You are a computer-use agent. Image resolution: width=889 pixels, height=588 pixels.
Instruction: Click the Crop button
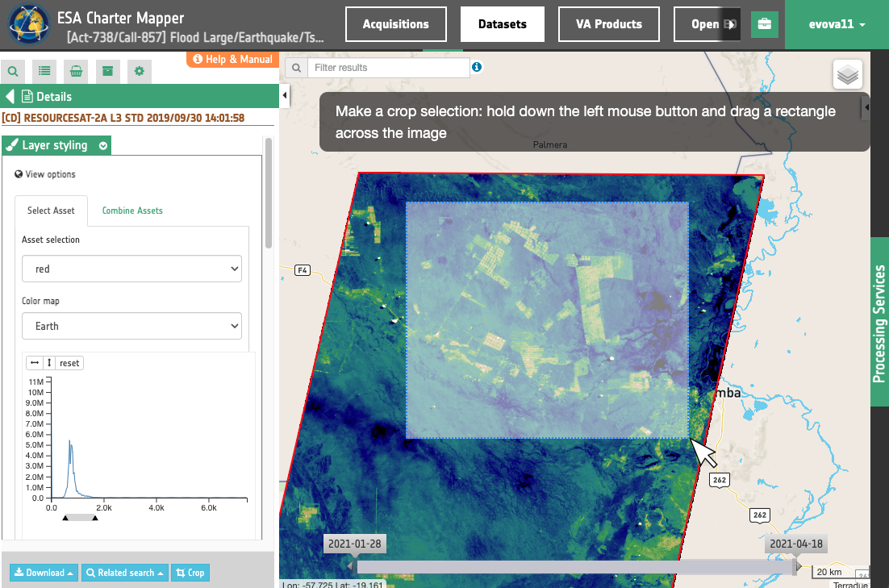(x=190, y=573)
